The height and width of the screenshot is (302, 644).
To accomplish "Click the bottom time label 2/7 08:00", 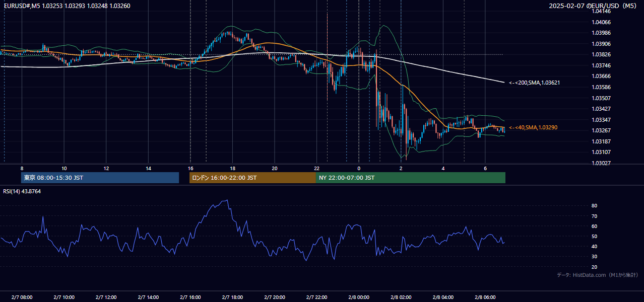I will pyautogui.click(x=22, y=297).
